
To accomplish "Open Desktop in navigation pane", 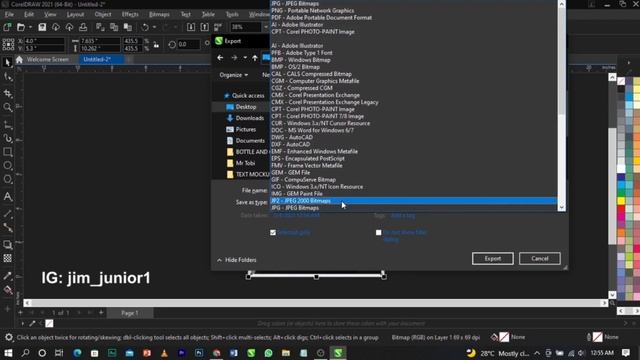I will coord(246,107).
